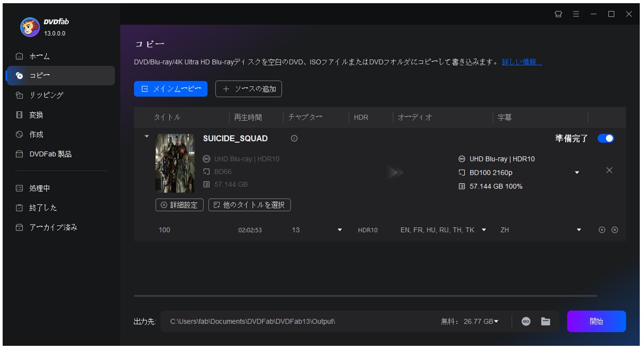Select ISO image output icon
Screen dimensions: 644x349
pos(526,321)
